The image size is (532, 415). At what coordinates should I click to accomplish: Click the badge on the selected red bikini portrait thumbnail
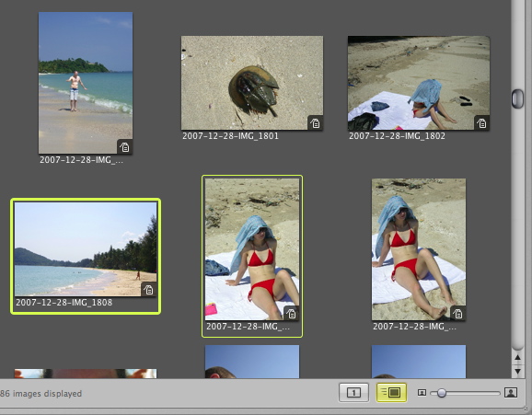tap(292, 314)
